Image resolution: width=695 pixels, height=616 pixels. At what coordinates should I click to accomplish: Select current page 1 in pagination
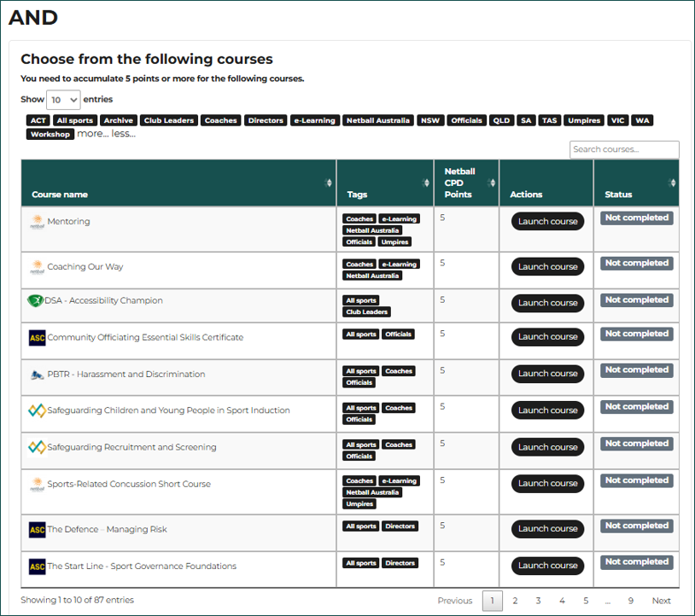[x=493, y=601]
